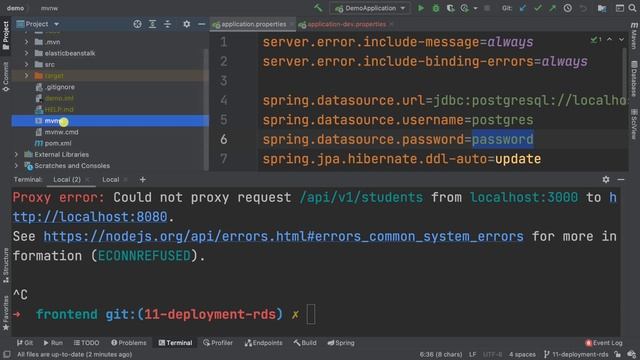Open the Git tool window

point(25,343)
